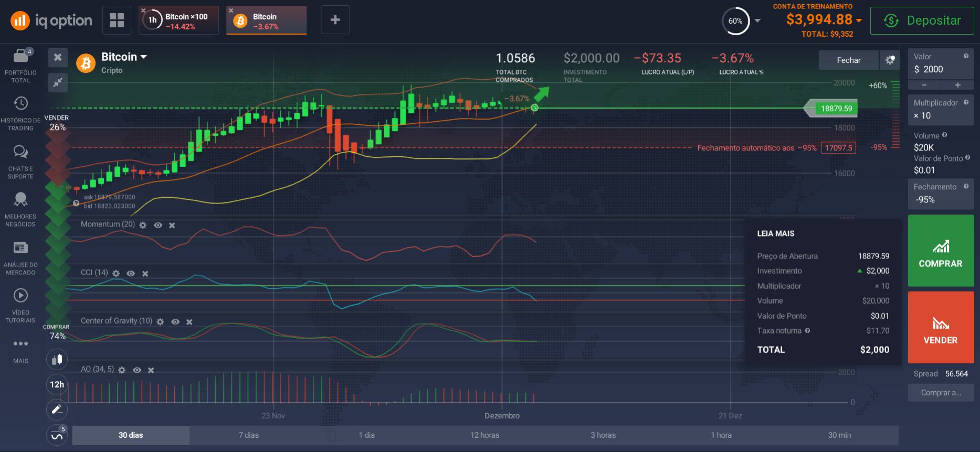Open Center of Gravity (10) settings gear
Viewport: 980px width, 452px height.
(x=160, y=321)
